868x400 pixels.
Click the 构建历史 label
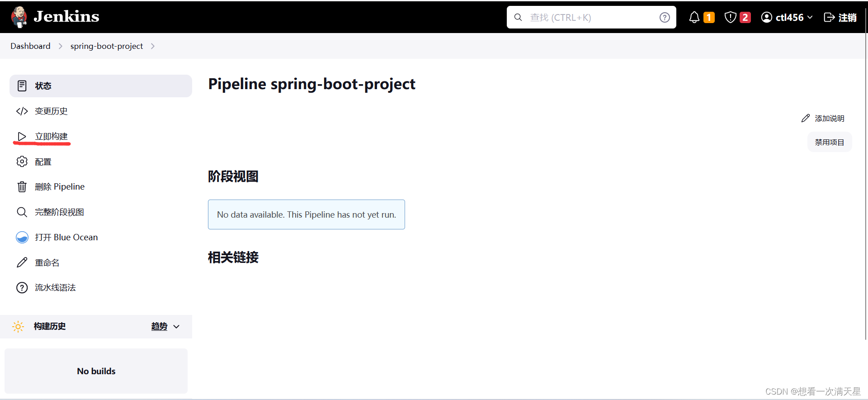click(50, 326)
